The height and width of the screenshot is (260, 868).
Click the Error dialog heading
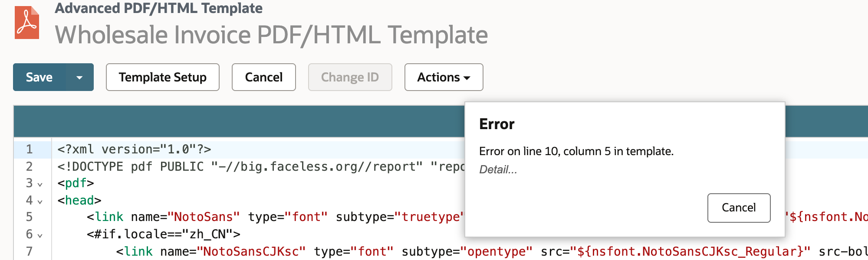pyautogui.click(x=496, y=124)
